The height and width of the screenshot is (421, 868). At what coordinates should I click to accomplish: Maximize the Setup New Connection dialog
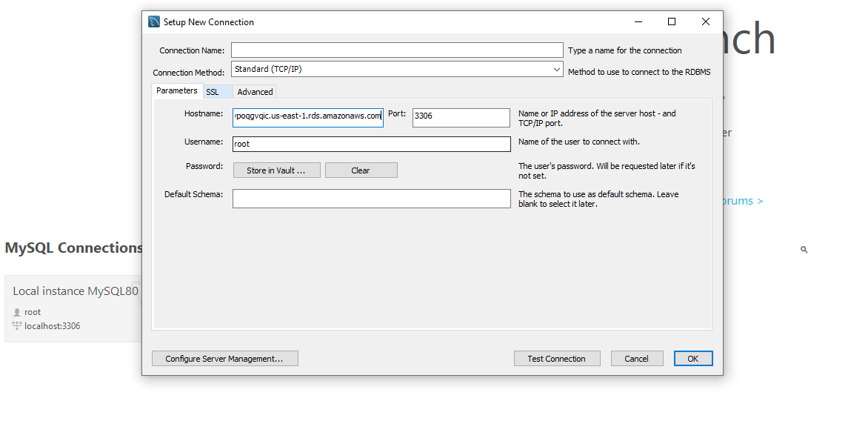point(672,21)
